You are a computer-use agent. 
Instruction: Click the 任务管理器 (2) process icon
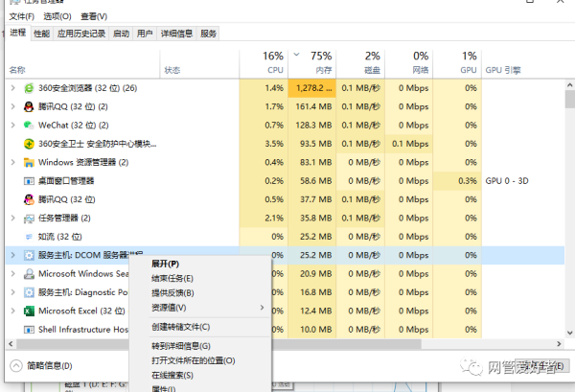point(29,219)
